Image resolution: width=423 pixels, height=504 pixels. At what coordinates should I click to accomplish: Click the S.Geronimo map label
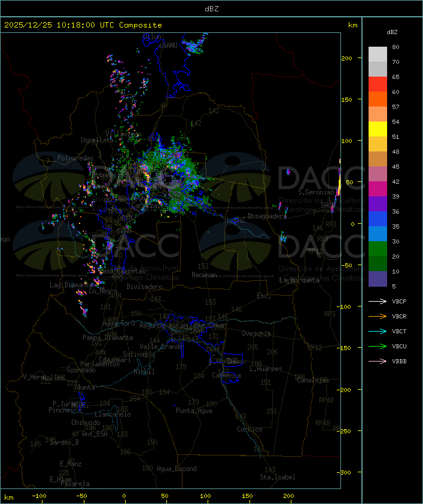[x=316, y=192]
